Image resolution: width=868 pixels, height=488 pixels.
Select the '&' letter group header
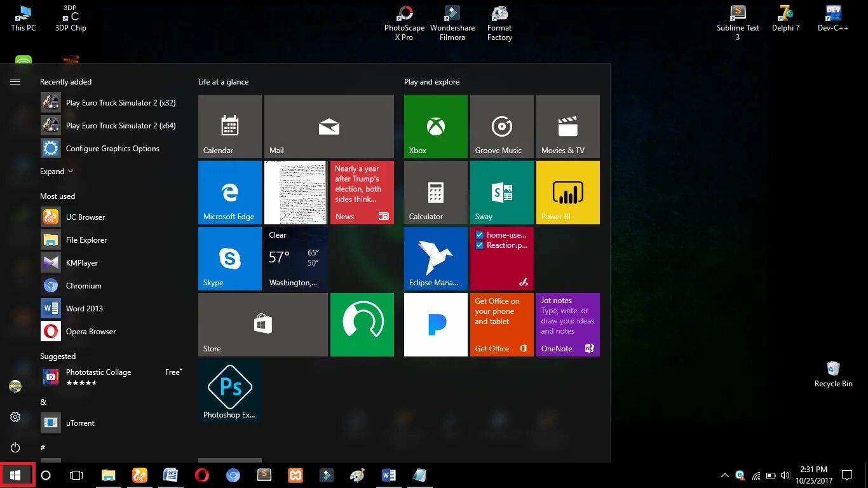43,402
